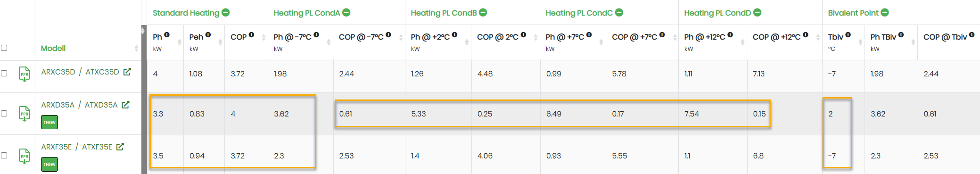Image resolution: width=980 pixels, height=174 pixels.
Task: Open the ARXD35A / ATXD35A model link
Action: tap(79, 105)
